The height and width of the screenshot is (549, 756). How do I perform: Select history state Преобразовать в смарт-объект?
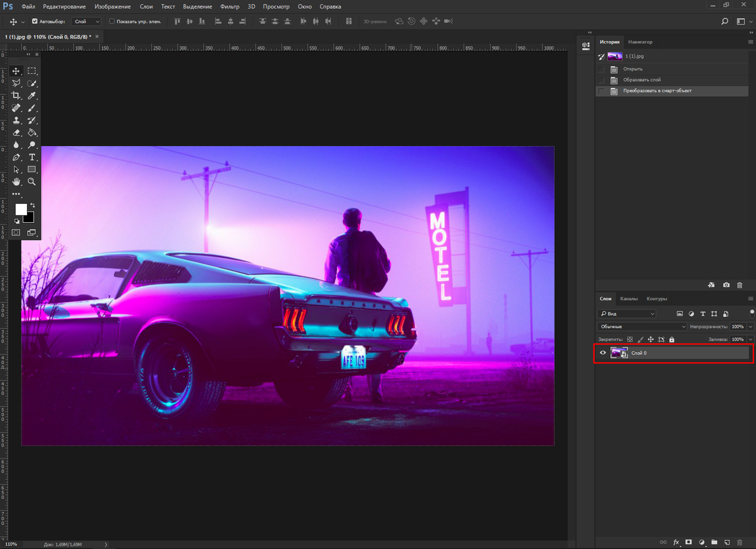click(672, 91)
